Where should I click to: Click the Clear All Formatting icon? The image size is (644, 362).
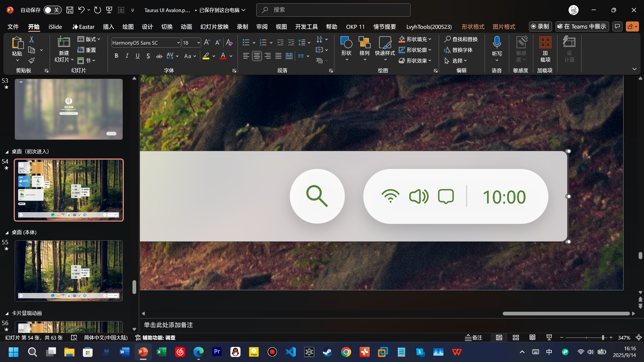[x=229, y=43]
